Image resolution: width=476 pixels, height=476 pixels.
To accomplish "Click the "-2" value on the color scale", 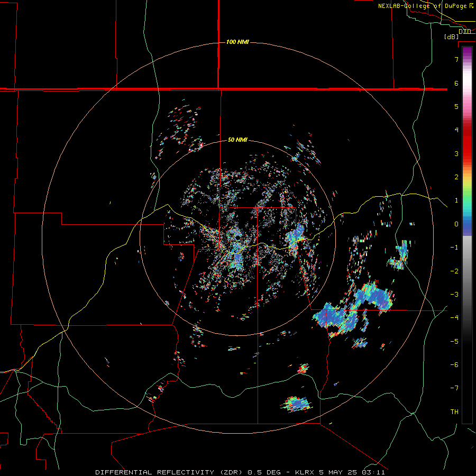I will [x=454, y=271].
